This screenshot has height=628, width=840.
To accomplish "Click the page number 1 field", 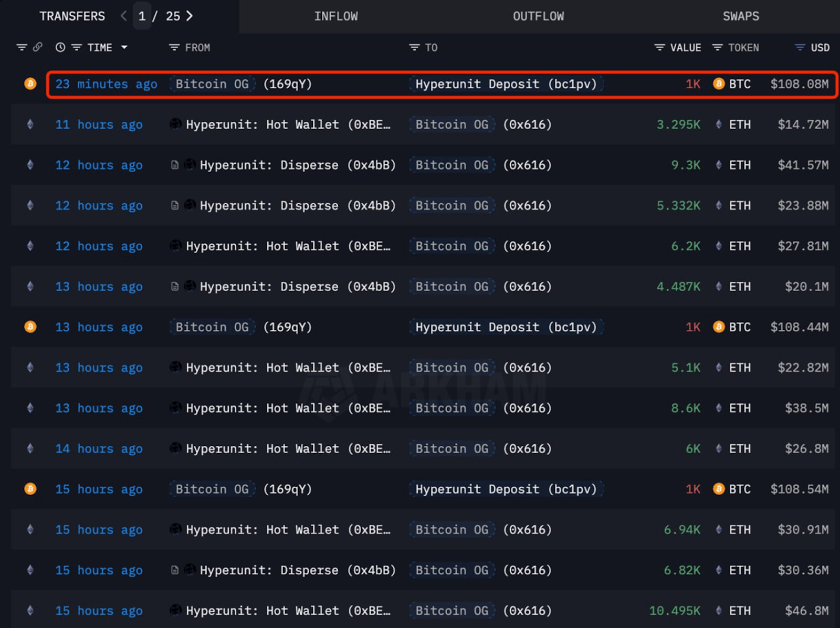I will (x=142, y=16).
